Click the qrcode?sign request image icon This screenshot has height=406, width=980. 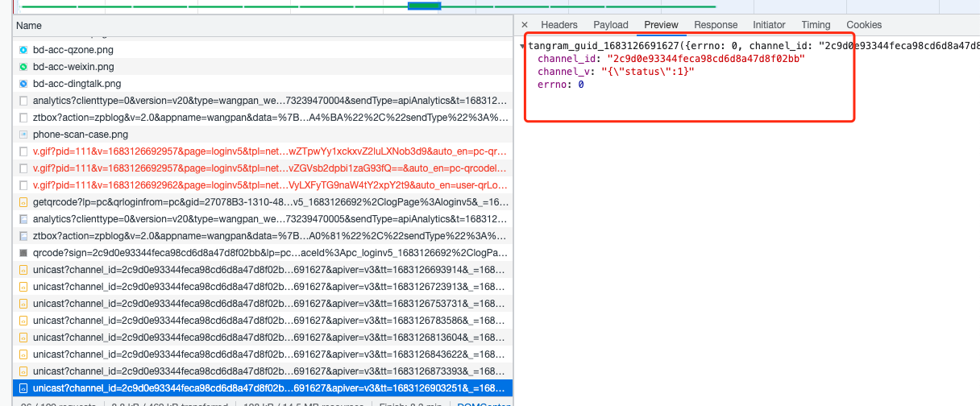23,253
